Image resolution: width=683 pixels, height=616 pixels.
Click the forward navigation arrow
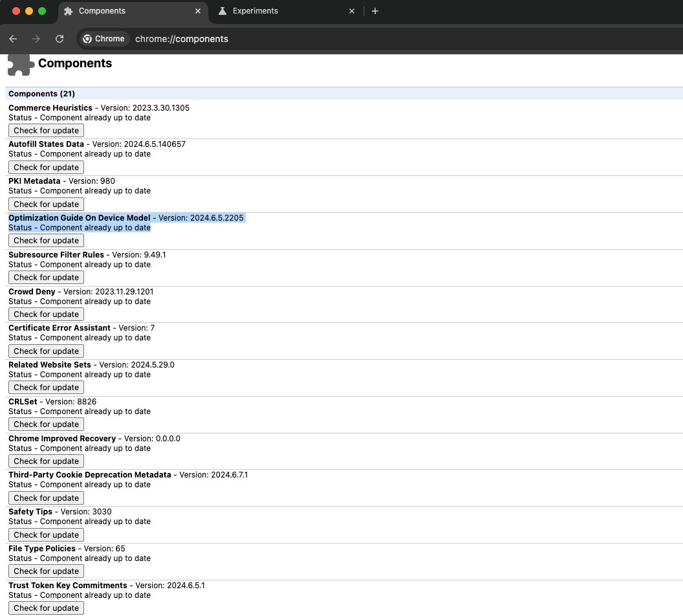click(36, 39)
